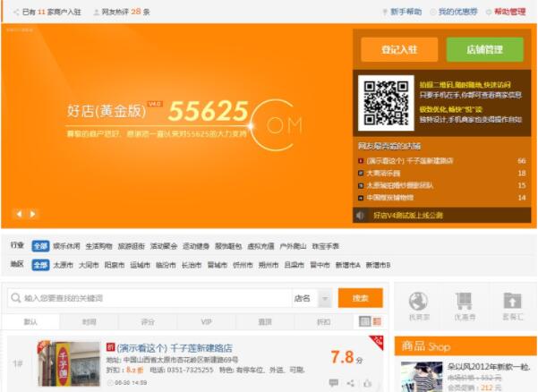The width and height of the screenshot is (538, 392).
Task: Open 帮助管理 link in top bar
Action: click(509, 12)
